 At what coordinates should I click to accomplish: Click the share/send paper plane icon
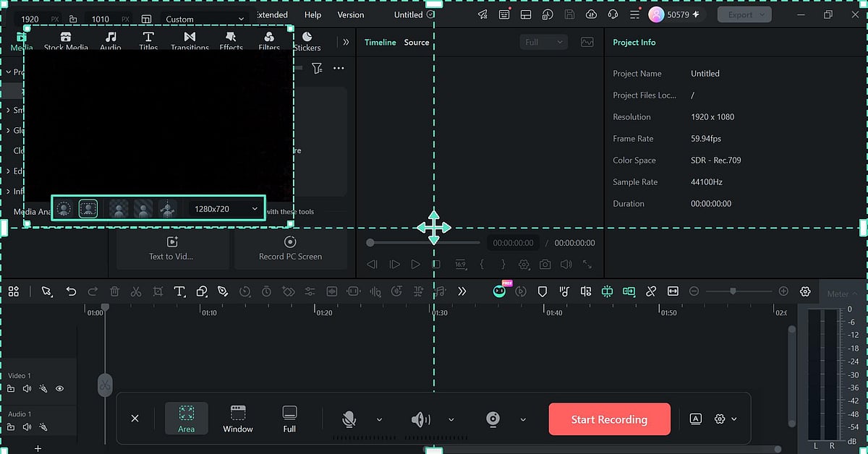pos(482,14)
